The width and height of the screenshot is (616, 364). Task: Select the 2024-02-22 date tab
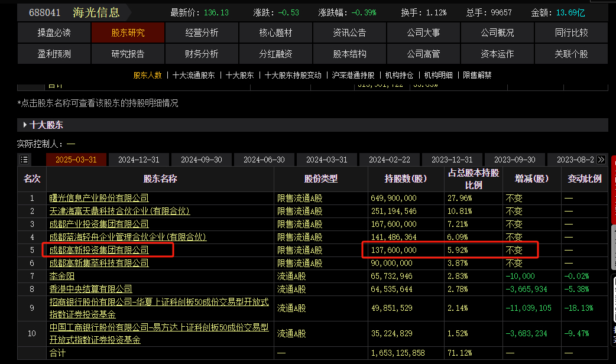[x=390, y=160]
